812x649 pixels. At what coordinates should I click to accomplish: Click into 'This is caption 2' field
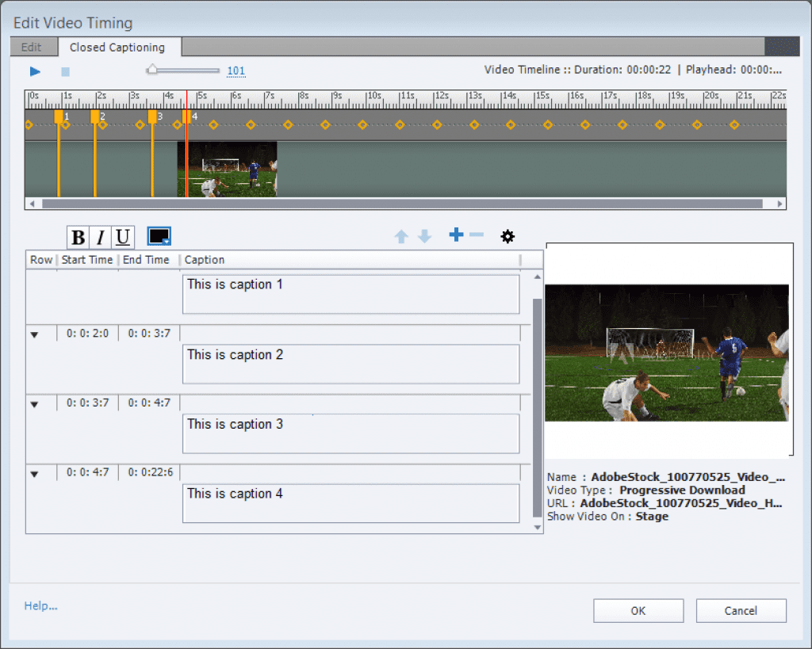coord(350,364)
